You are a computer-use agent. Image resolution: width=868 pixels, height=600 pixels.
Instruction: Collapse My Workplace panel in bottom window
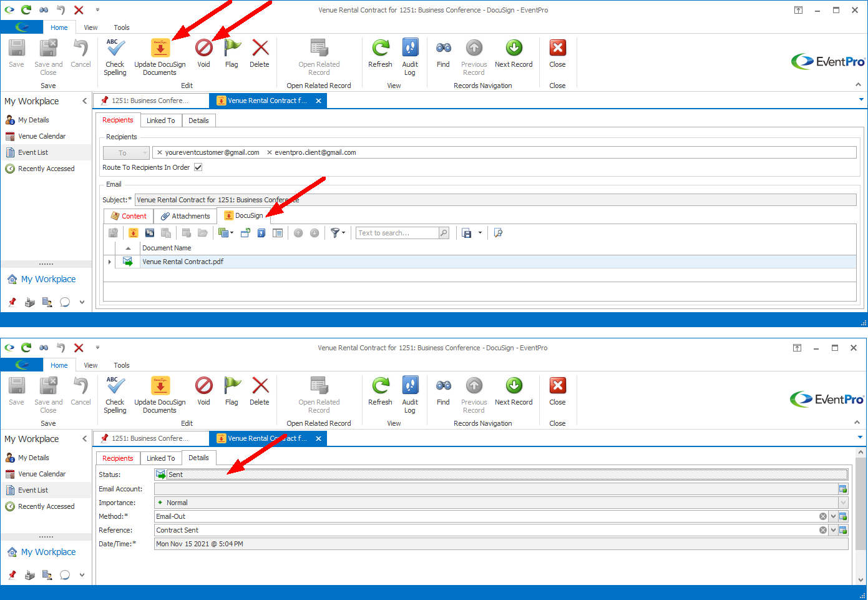click(84, 439)
